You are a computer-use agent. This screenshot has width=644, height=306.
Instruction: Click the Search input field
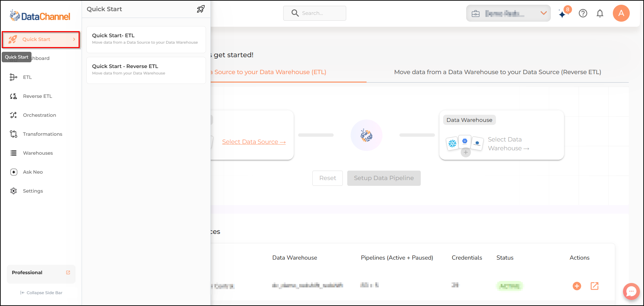tap(315, 13)
